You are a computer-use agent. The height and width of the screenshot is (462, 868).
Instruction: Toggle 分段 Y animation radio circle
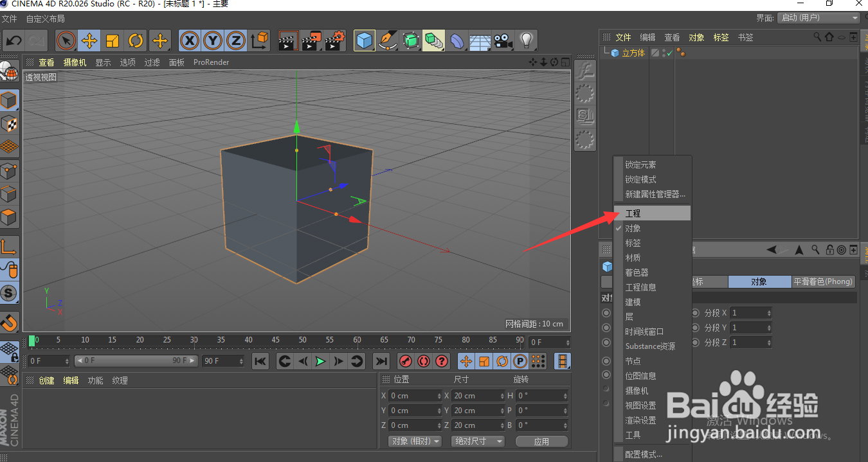point(696,328)
